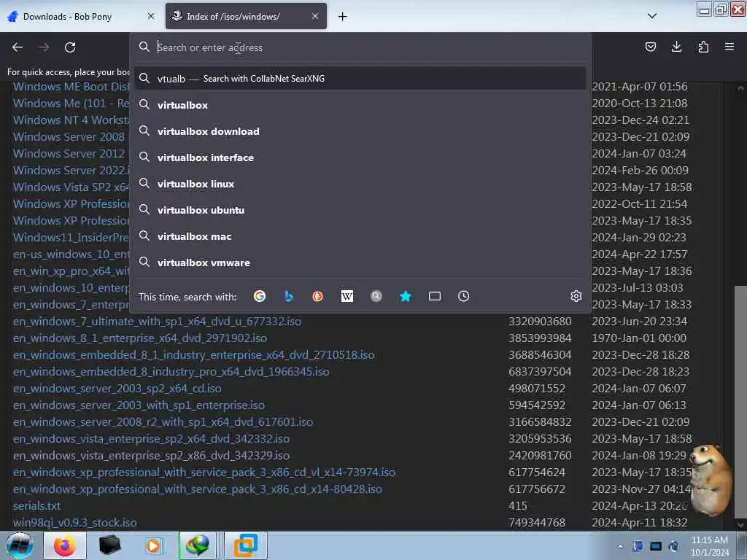Open en_windows_server_2008_r2_with_sp1 iso link

tap(163, 422)
